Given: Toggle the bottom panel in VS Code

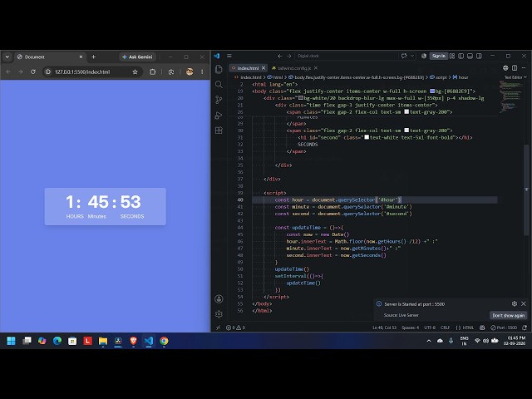Looking at the screenshot, I should 470,56.
